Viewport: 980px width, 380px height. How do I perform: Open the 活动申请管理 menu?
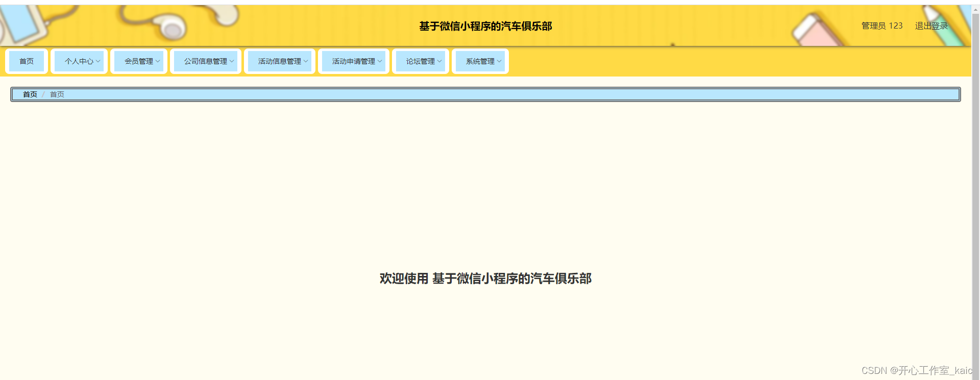354,61
